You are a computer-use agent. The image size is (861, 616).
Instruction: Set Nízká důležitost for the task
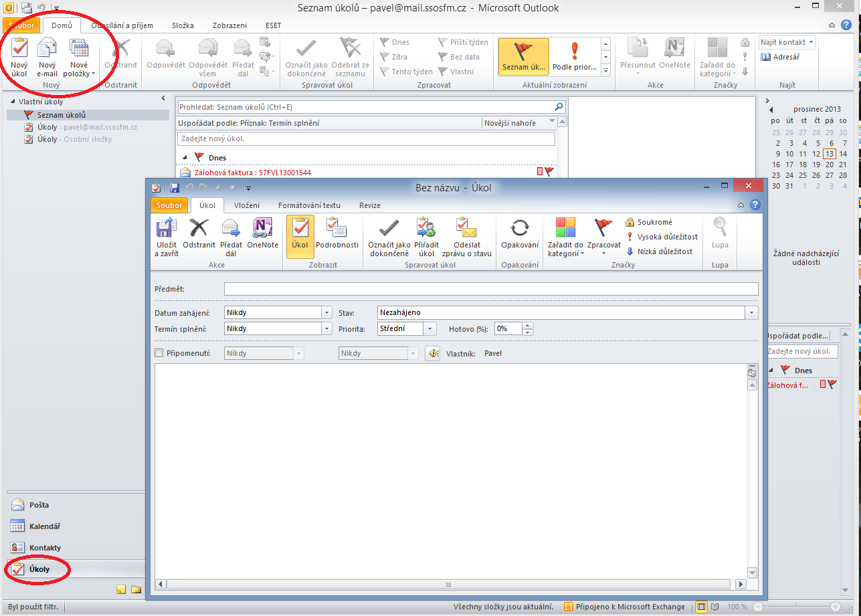click(659, 251)
